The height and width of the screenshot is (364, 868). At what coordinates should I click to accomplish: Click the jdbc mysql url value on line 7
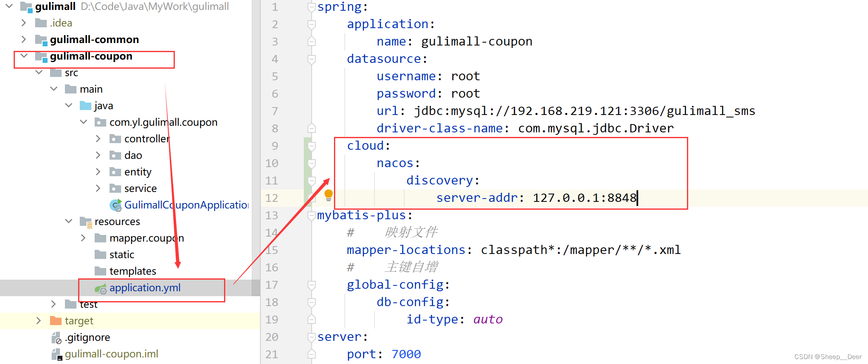[x=585, y=111]
